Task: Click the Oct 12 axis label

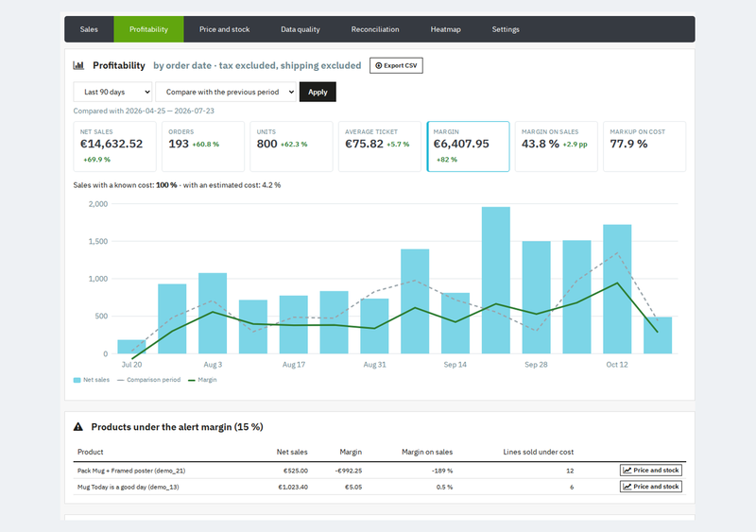Action: [x=617, y=365]
